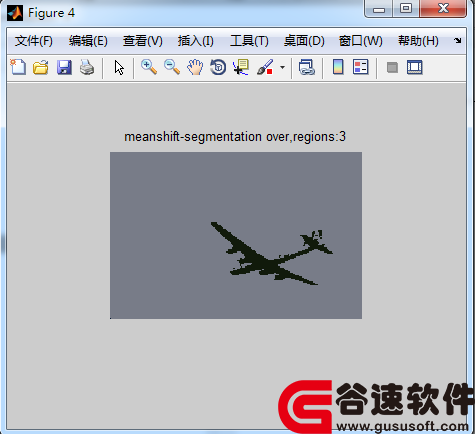Select the Pan hand tool

coord(195,67)
